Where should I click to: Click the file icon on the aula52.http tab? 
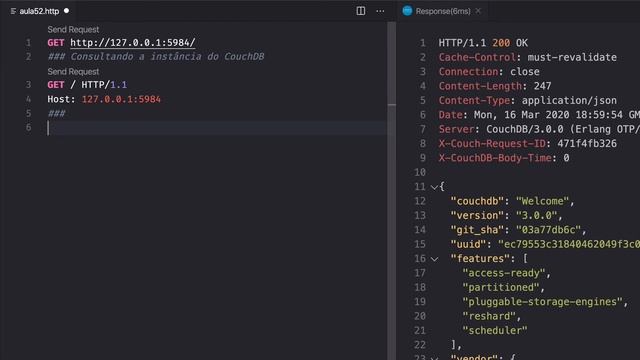click(x=13, y=11)
